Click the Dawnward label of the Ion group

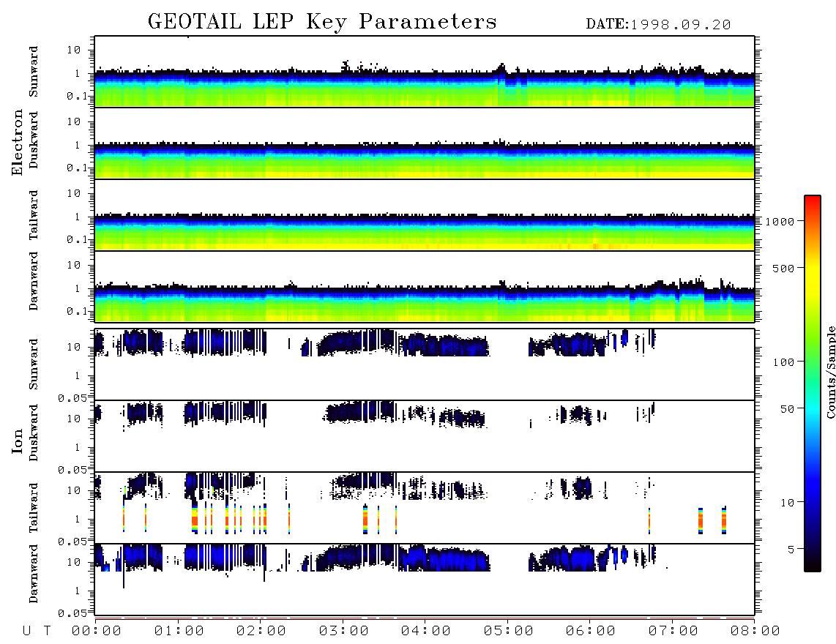[x=34, y=574]
